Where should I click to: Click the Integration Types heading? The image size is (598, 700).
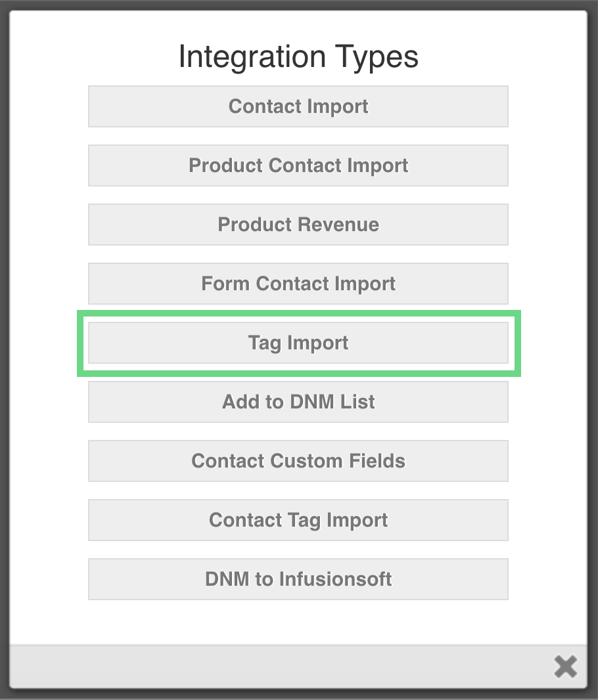298,57
